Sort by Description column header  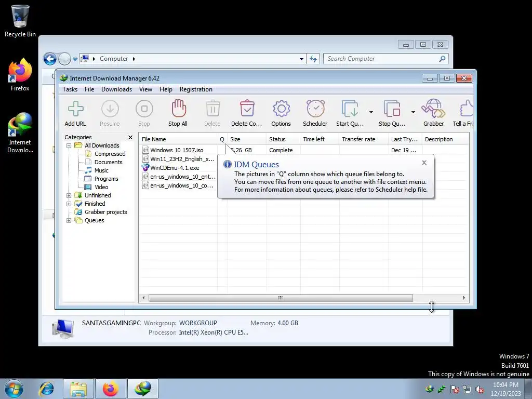[445, 139]
